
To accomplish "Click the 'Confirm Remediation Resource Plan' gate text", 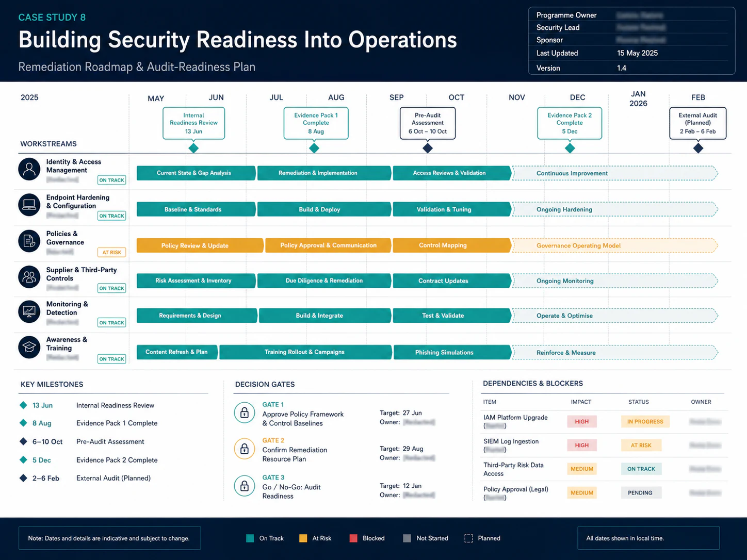I will click(x=295, y=454).
